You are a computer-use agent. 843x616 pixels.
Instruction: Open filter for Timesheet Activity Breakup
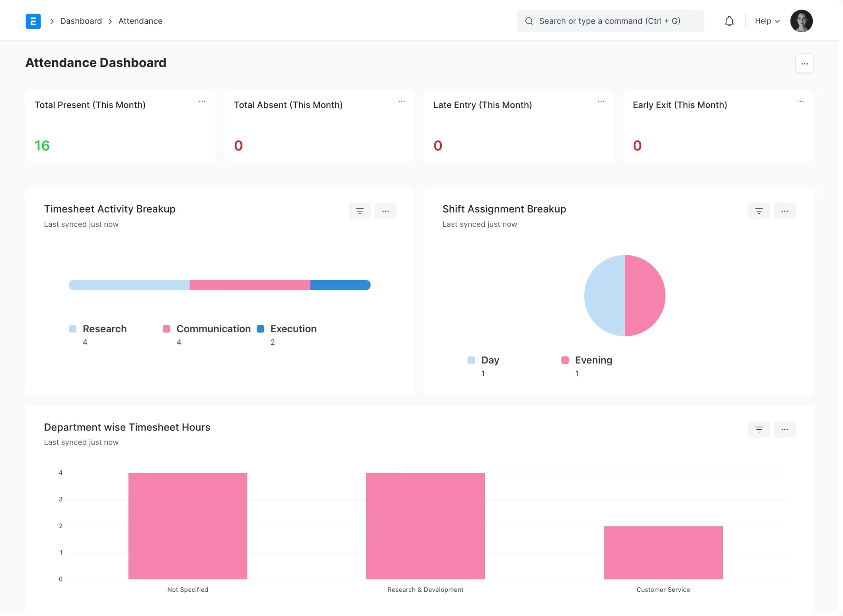[359, 211]
